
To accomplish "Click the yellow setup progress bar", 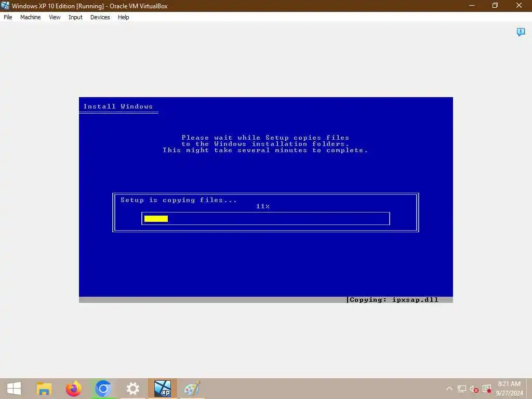I will coord(156,219).
